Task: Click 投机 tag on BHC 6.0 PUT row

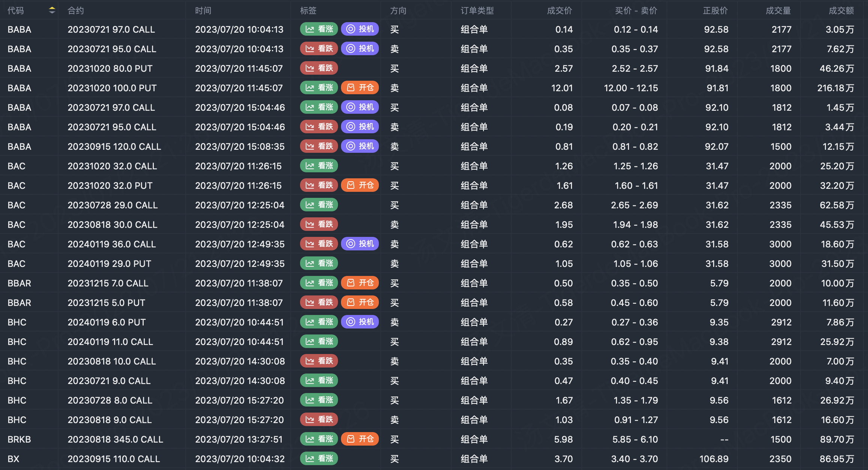Action: (360, 322)
